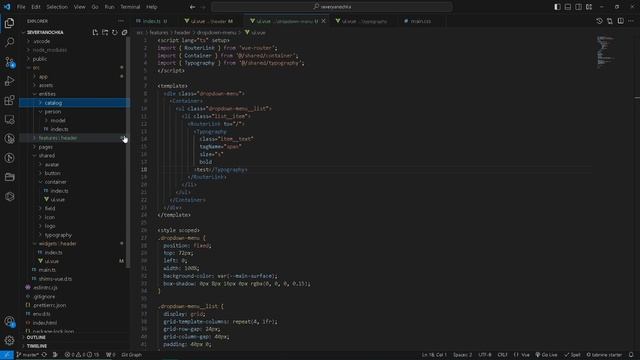640x360 pixels.
Task: Click the Explorer panel vertical scrollbar
Action: [x=128, y=151]
